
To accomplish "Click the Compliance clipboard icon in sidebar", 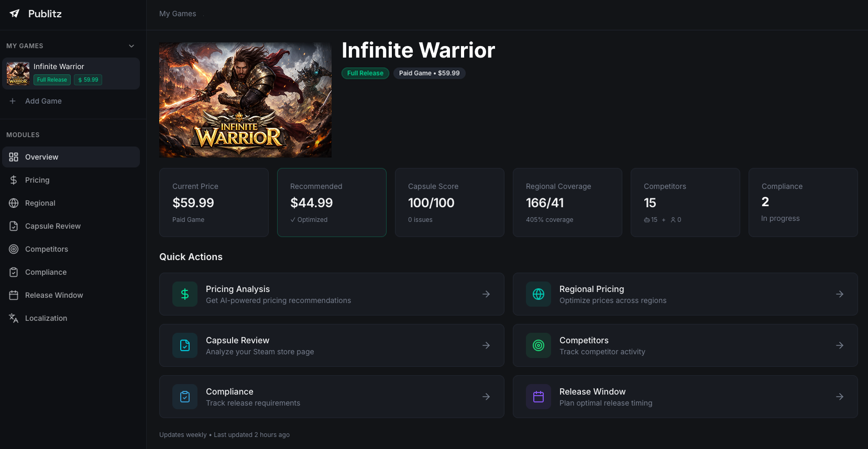I will [x=14, y=272].
